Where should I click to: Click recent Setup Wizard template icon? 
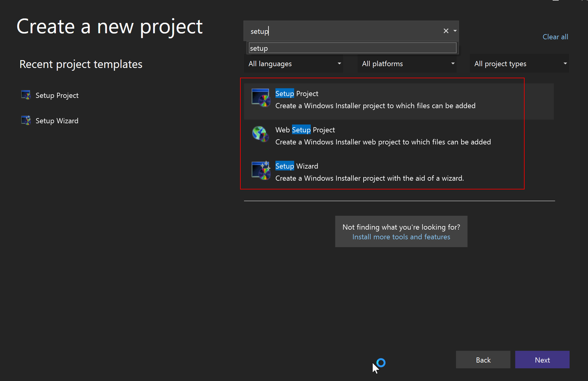point(26,121)
